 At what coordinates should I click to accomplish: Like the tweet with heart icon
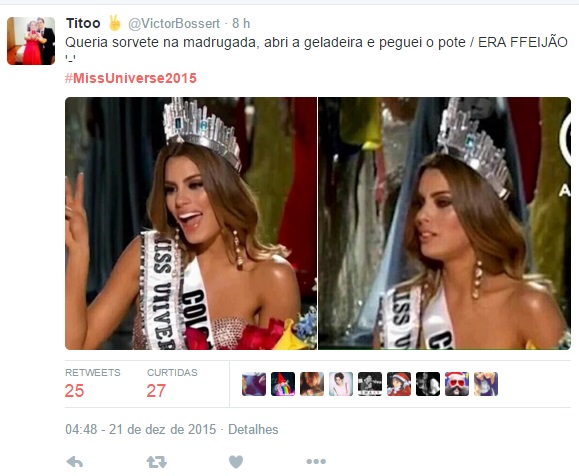[236, 462]
